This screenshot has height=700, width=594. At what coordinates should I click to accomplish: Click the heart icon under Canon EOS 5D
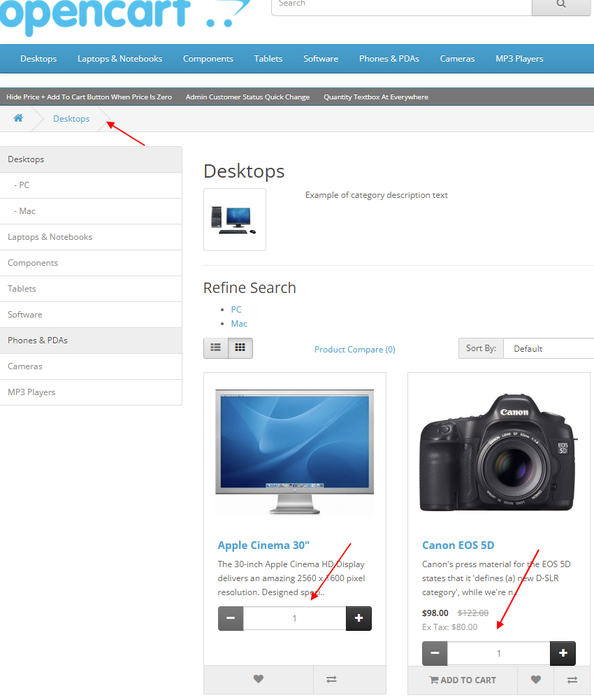[x=535, y=679]
